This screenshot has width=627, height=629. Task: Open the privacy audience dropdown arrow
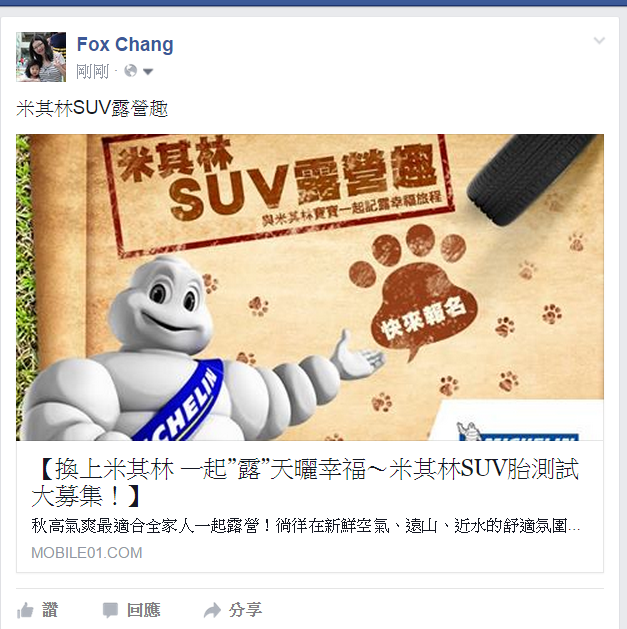click(x=148, y=72)
